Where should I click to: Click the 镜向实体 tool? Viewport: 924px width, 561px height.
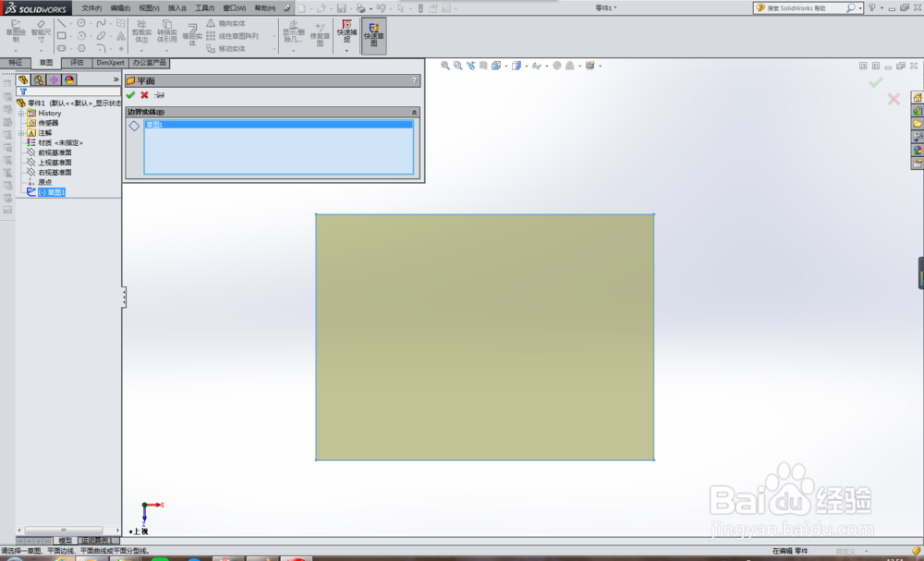coord(226,24)
